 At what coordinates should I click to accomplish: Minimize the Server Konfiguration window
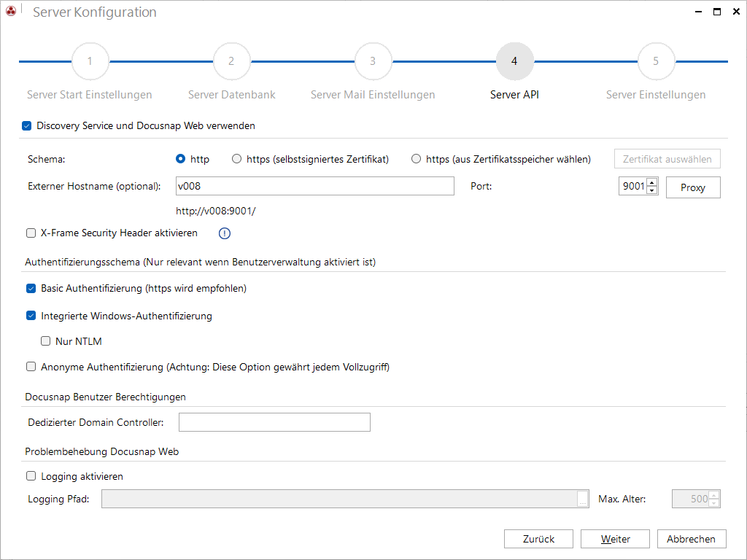point(699,12)
